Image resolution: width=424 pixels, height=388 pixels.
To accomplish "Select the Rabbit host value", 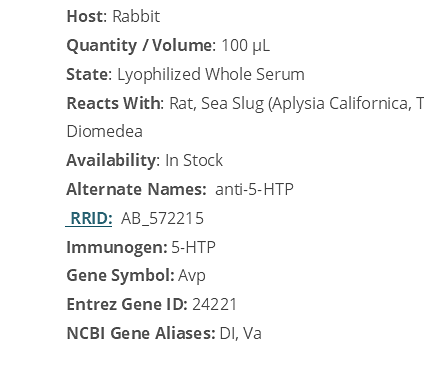I will (x=136, y=16).
